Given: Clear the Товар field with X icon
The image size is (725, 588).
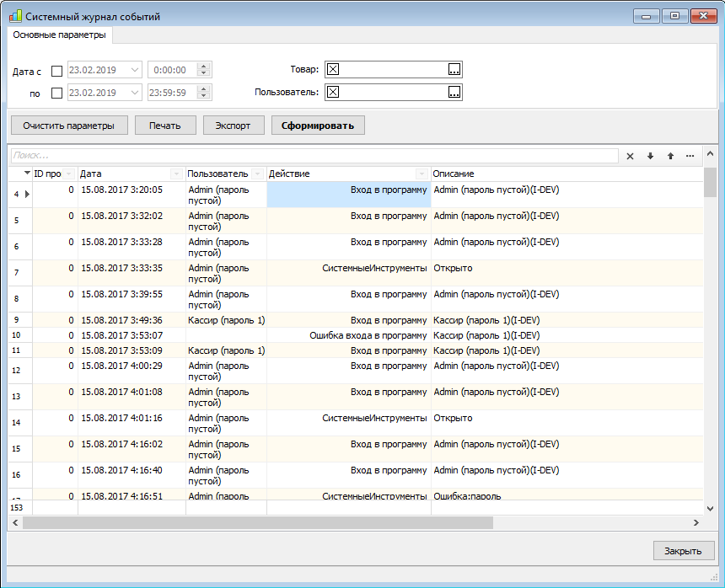Looking at the screenshot, I should (x=333, y=69).
